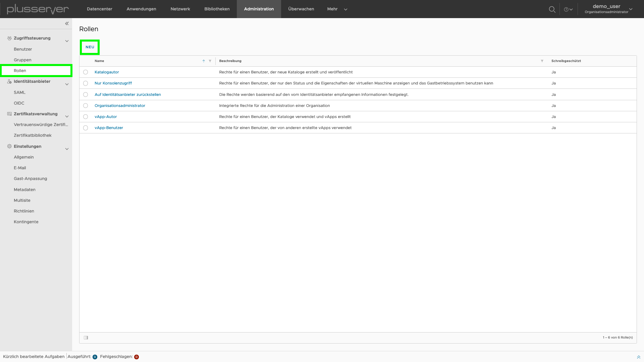The height and width of the screenshot is (362, 644).
Task: Click the Fehlgeschlagen count badge
Action: 137,357
